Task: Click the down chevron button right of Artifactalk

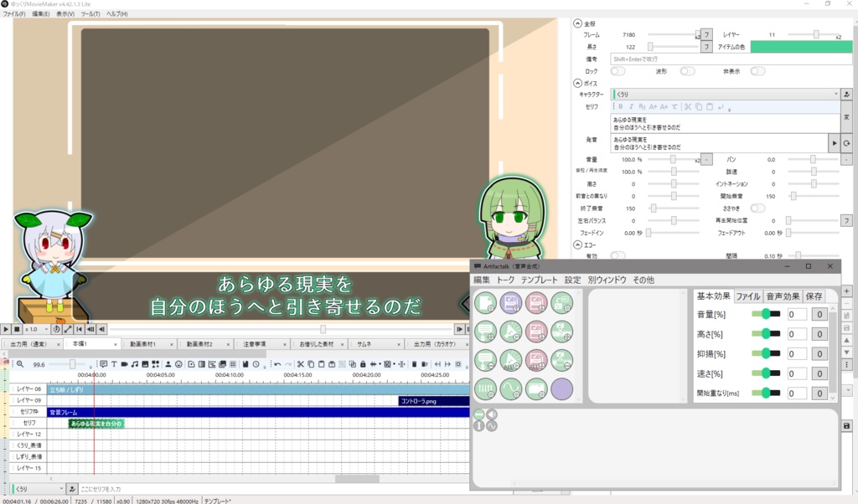Action: pos(848,390)
